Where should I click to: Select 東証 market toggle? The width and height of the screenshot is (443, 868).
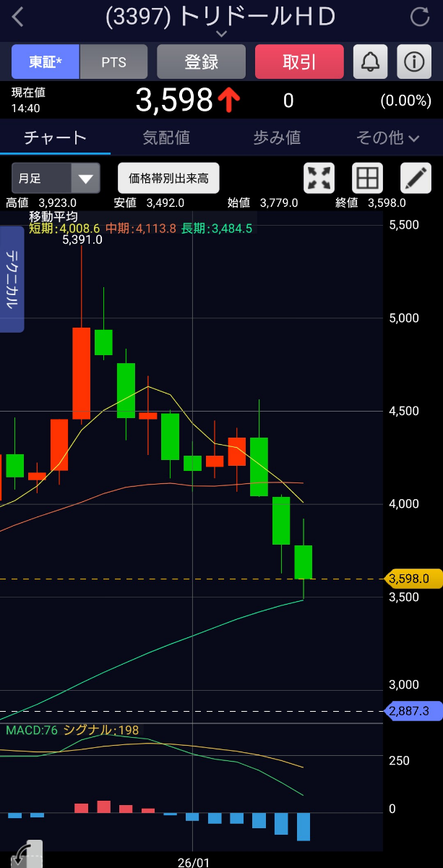(x=46, y=62)
